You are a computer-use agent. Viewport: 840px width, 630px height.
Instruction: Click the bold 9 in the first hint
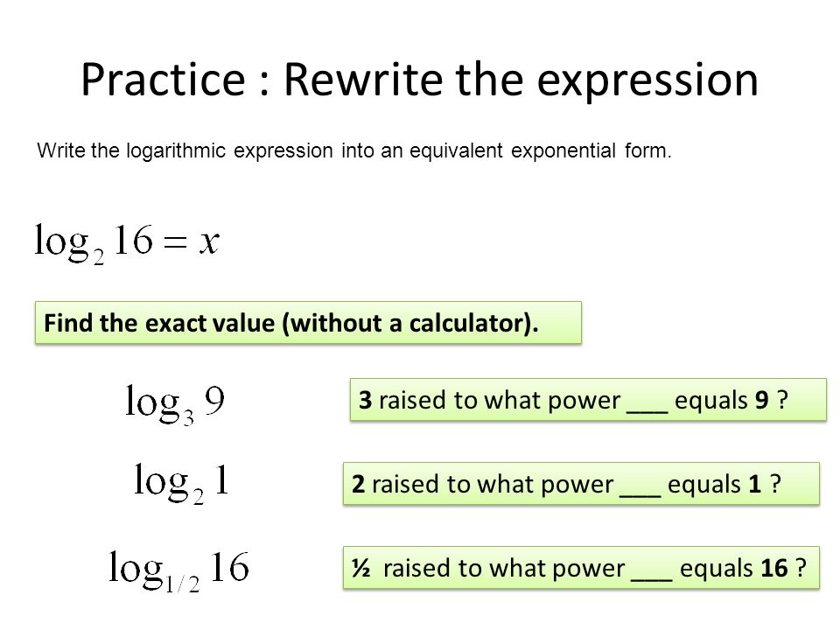coord(762,400)
